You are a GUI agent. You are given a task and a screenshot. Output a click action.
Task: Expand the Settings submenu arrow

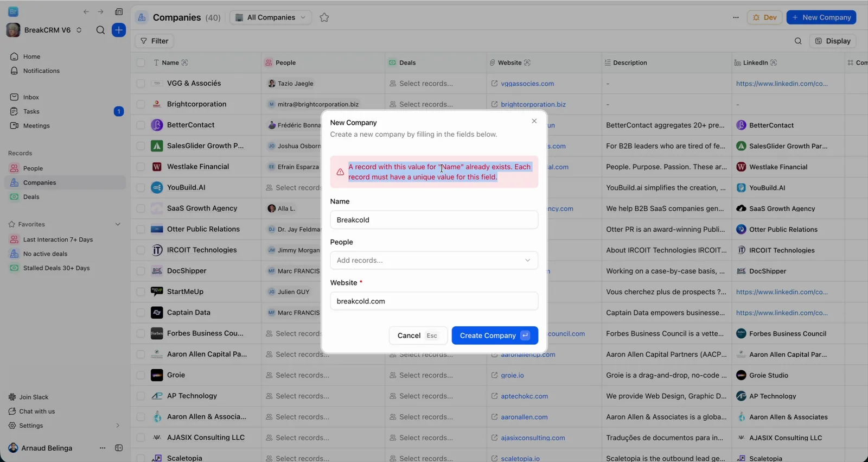coord(118,426)
